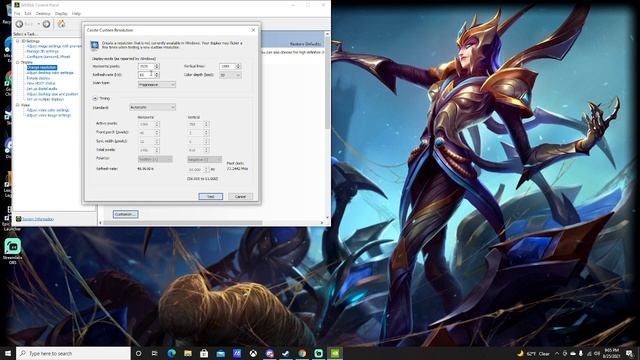Open the Desktop menu
The width and height of the screenshot is (640, 360).
click(x=43, y=13)
